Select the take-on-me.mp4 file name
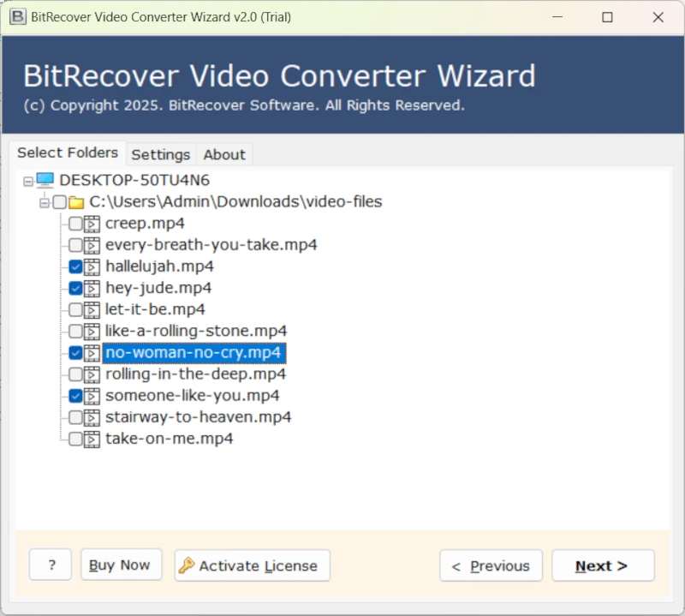Viewport: 685px width, 616px height. (x=169, y=439)
